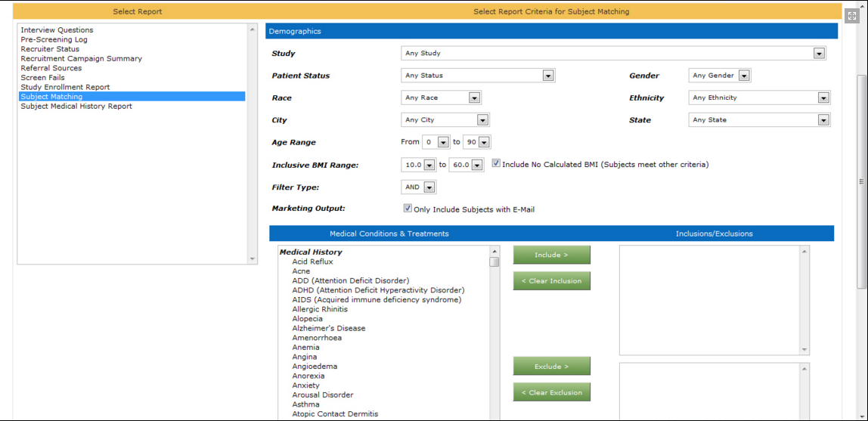868x421 pixels.
Task: Select ADD (Attention Deficit Disorder)
Action: 350,280
